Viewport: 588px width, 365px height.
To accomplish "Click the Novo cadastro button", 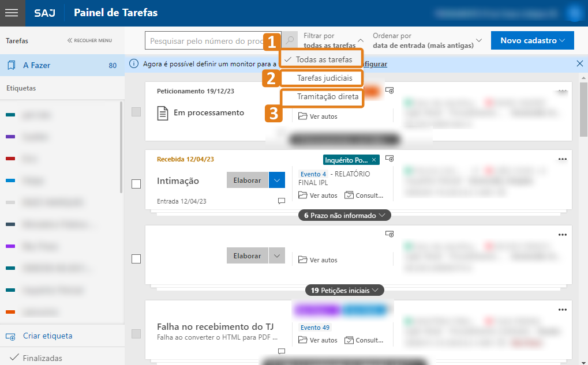I will tap(532, 40).
